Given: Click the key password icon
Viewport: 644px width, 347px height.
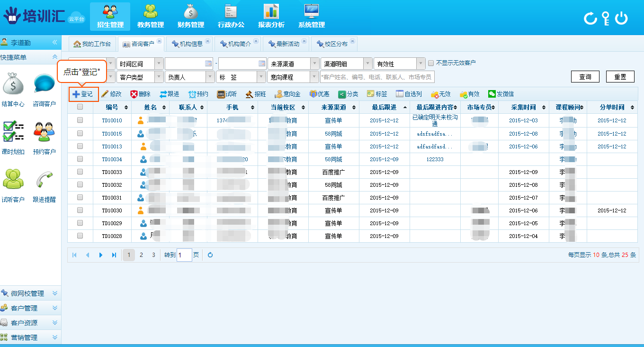Looking at the screenshot, I should [606, 18].
